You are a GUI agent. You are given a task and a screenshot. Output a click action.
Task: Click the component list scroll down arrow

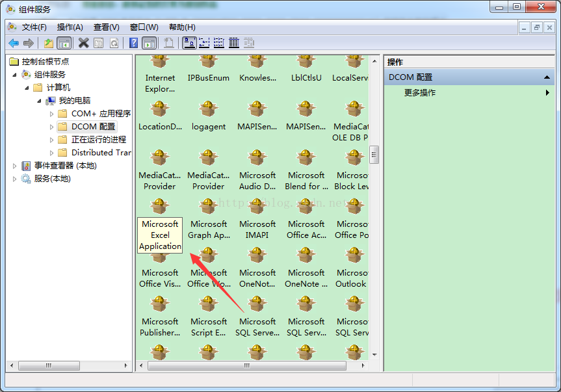374,354
